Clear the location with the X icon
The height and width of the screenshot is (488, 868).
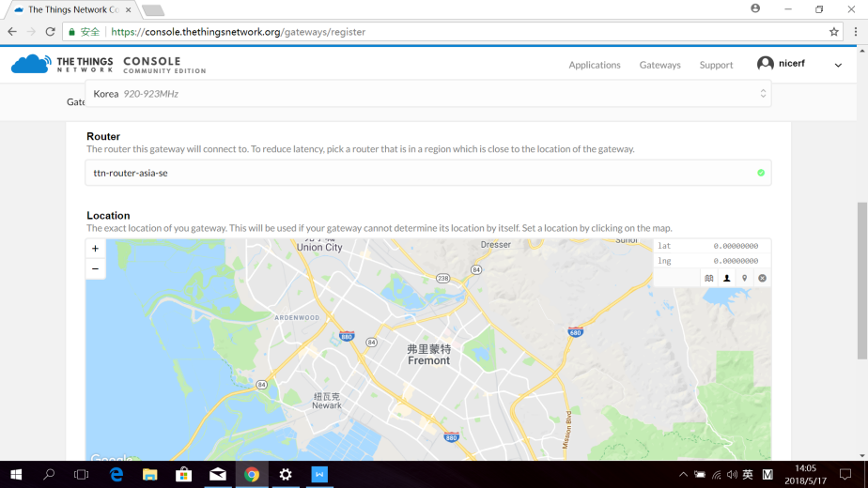pyautogui.click(x=762, y=278)
